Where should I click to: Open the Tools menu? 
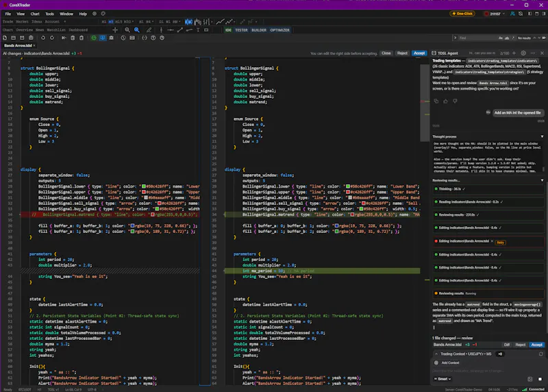point(49,14)
